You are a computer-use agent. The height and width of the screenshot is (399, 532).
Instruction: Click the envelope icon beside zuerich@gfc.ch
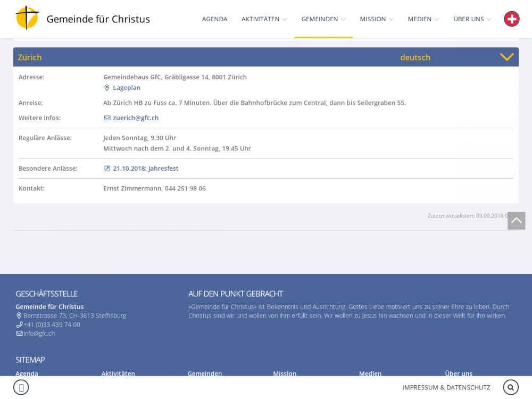(x=107, y=118)
